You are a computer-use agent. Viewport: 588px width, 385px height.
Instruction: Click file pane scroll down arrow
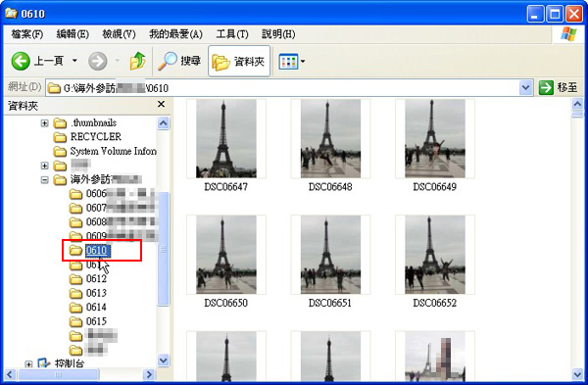point(577,374)
